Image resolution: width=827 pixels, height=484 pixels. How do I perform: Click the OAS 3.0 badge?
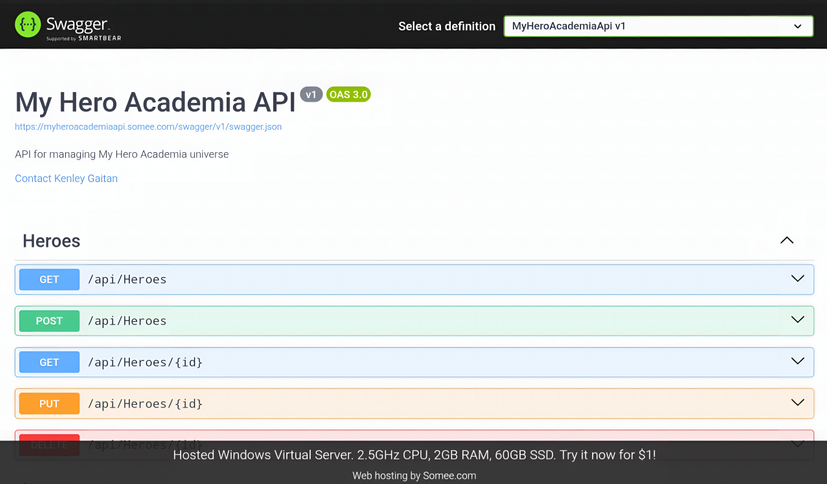click(349, 94)
